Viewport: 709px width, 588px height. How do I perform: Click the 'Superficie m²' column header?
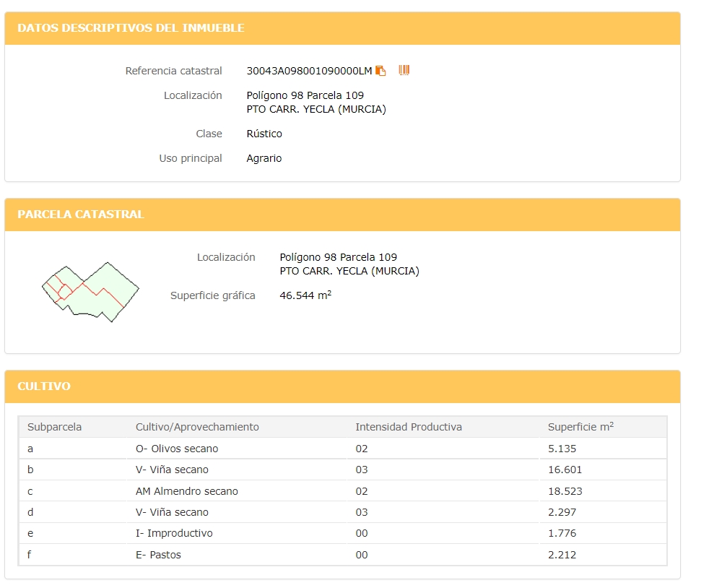coord(580,426)
